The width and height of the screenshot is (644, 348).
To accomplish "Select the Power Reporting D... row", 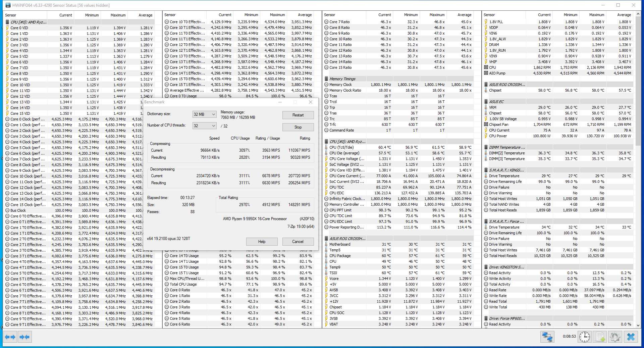I will click(x=398, y=227).
